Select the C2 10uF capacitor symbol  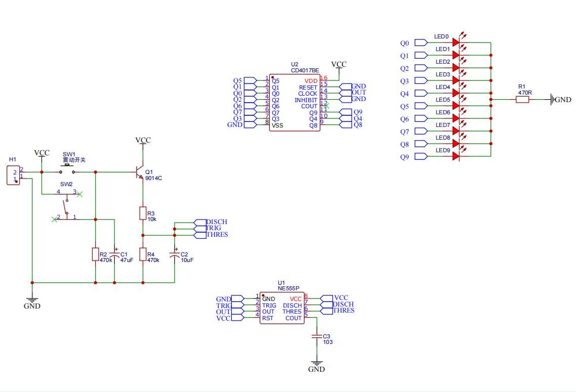click(x=175, y=256)
